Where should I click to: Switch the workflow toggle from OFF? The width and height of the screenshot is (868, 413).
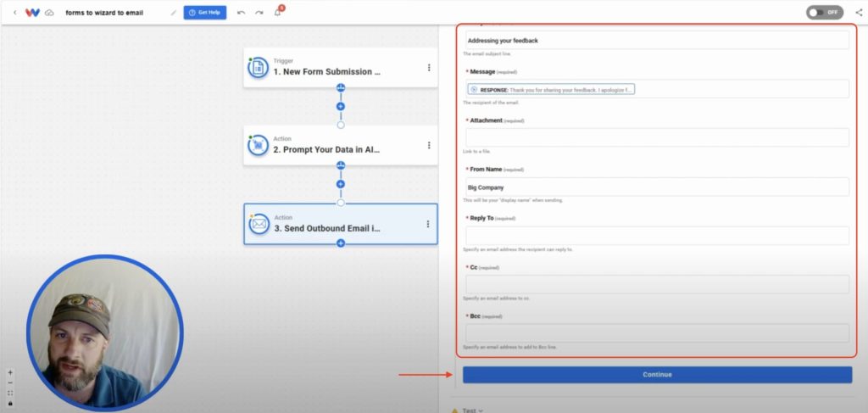[x=824, y=13]
